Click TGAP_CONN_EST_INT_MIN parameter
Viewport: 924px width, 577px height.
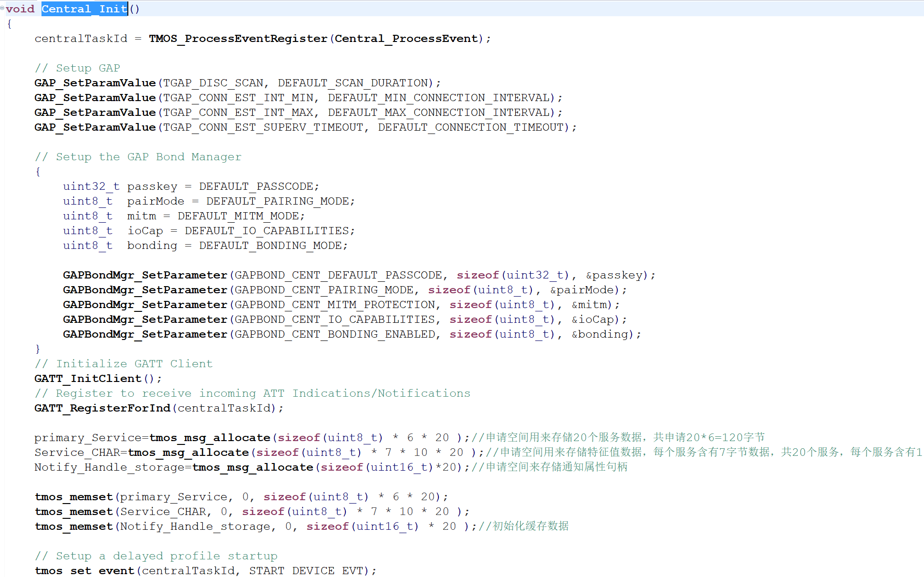[238, 98]
